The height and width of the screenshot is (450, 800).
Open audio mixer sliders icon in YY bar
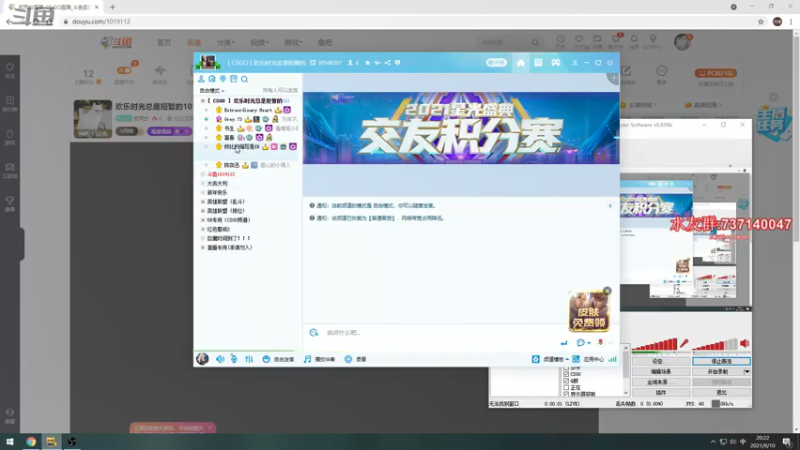pyautogui.click(x=249, y=359)
